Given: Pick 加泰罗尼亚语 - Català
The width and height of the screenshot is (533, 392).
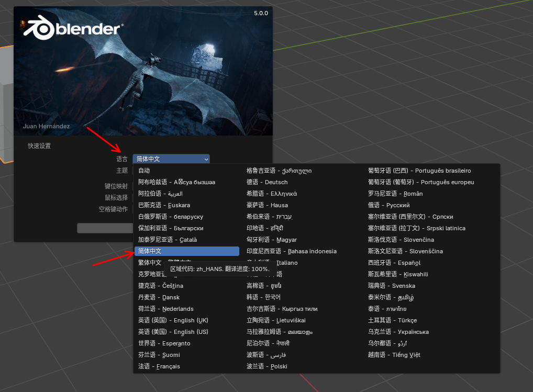Looking at the screenshot, I should coord(187,240).
